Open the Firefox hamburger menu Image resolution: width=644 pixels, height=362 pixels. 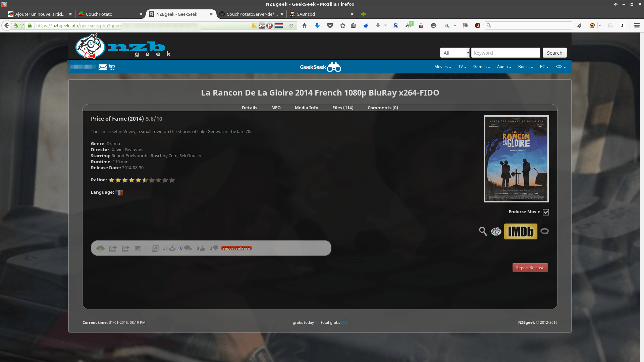(637, 25)
